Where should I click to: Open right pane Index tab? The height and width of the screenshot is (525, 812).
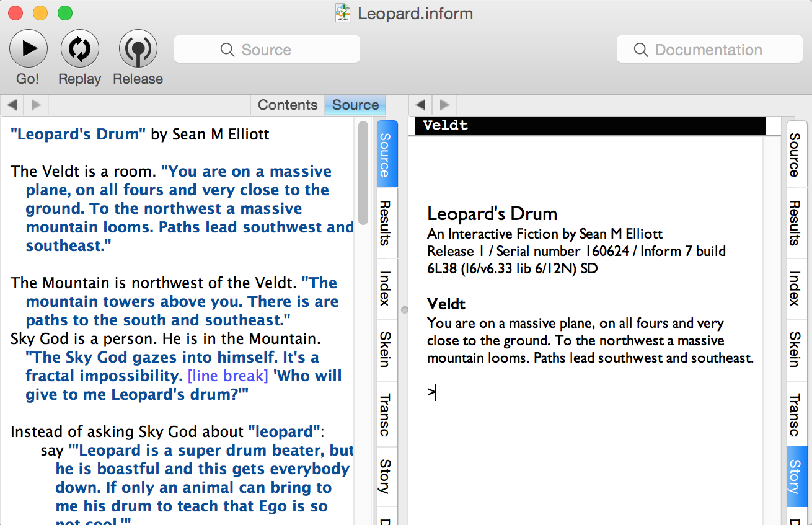pos(797,288)
